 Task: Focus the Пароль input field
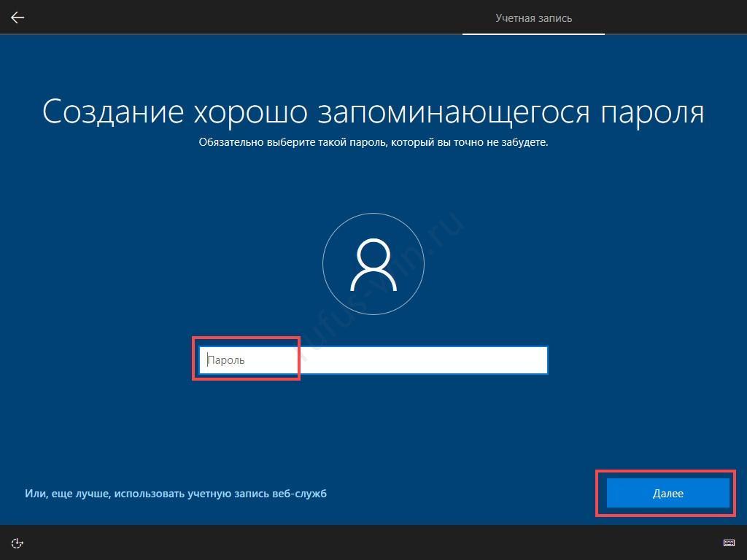click(373, 360)
